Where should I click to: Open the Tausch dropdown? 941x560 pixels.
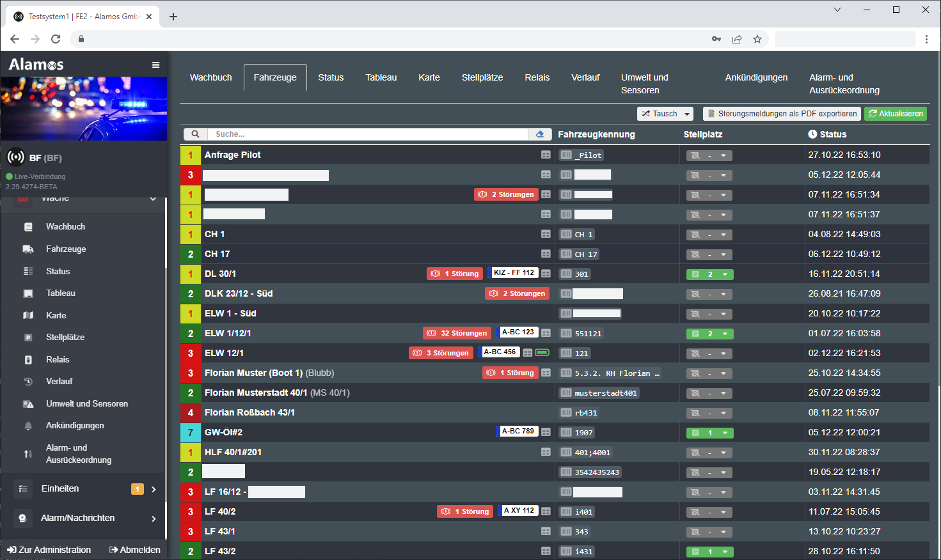coord(665,114)
